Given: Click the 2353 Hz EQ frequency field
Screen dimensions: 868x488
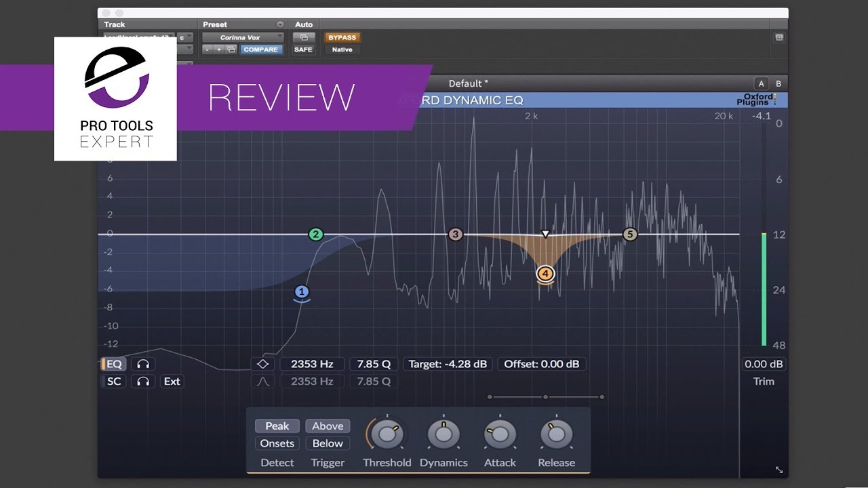Looking at the screenshot, I should [312, 364].
